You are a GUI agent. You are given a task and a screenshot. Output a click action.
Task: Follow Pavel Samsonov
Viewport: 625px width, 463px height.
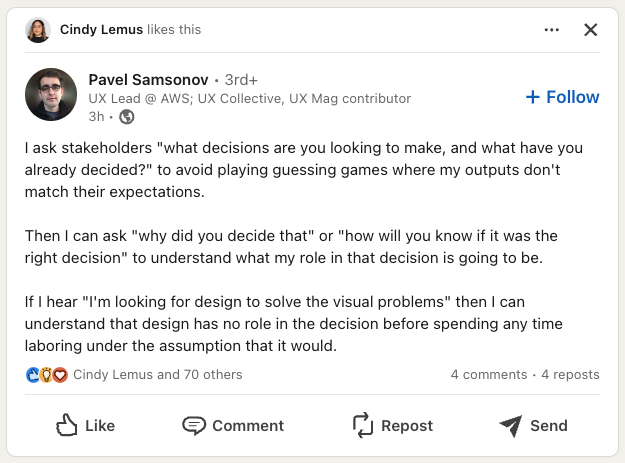point(562,97)
